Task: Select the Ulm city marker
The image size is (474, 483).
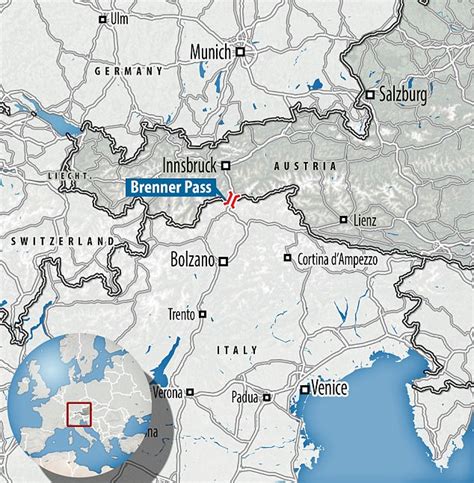Action: click(103, 20)
